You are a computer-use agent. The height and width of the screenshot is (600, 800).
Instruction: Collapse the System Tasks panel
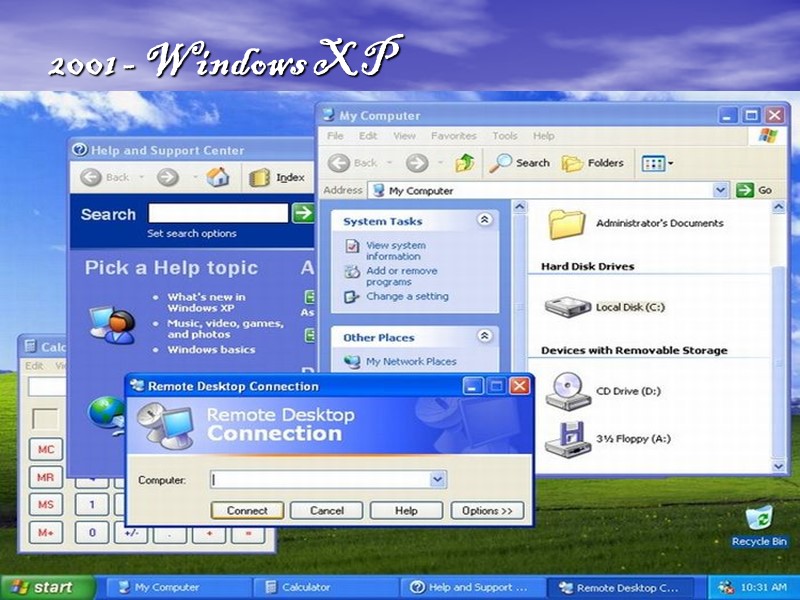click(484, 220)
